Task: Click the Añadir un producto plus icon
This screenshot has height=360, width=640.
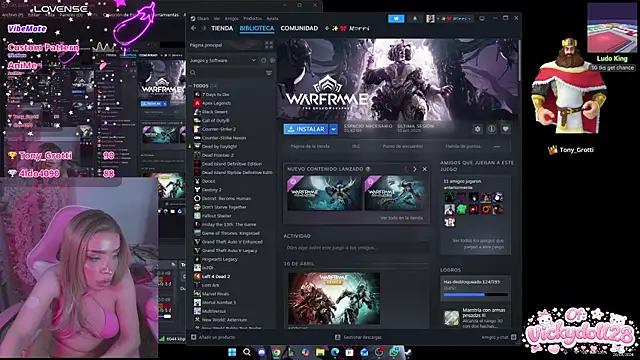Action: click(194, 337)
